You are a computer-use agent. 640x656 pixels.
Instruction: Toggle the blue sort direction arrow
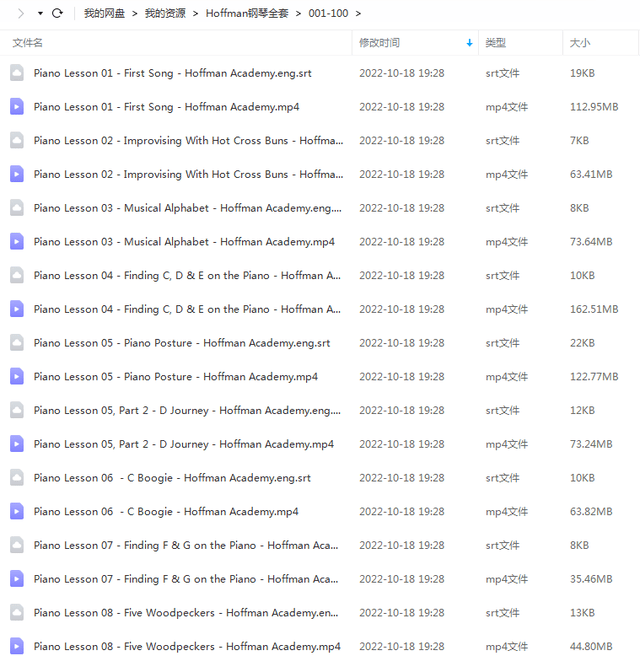[469, 43]
